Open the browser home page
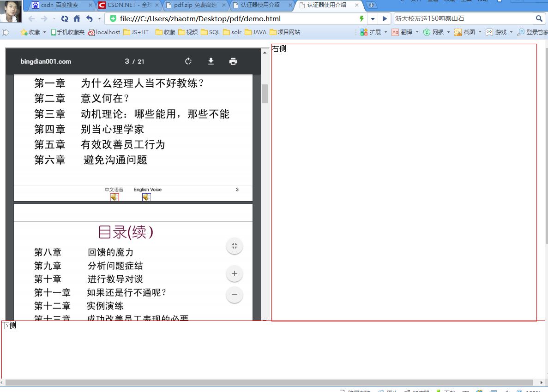 click(x=77, y=18)
